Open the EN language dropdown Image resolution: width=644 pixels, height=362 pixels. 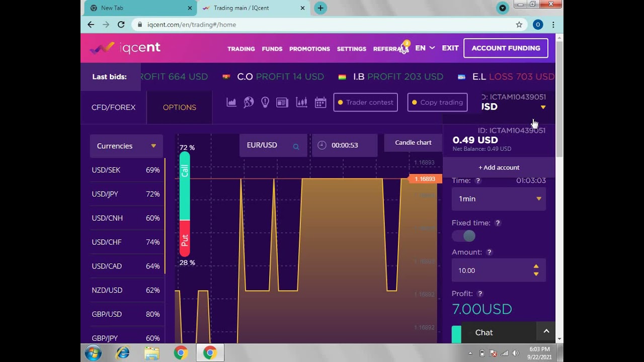tap(425, 48)
